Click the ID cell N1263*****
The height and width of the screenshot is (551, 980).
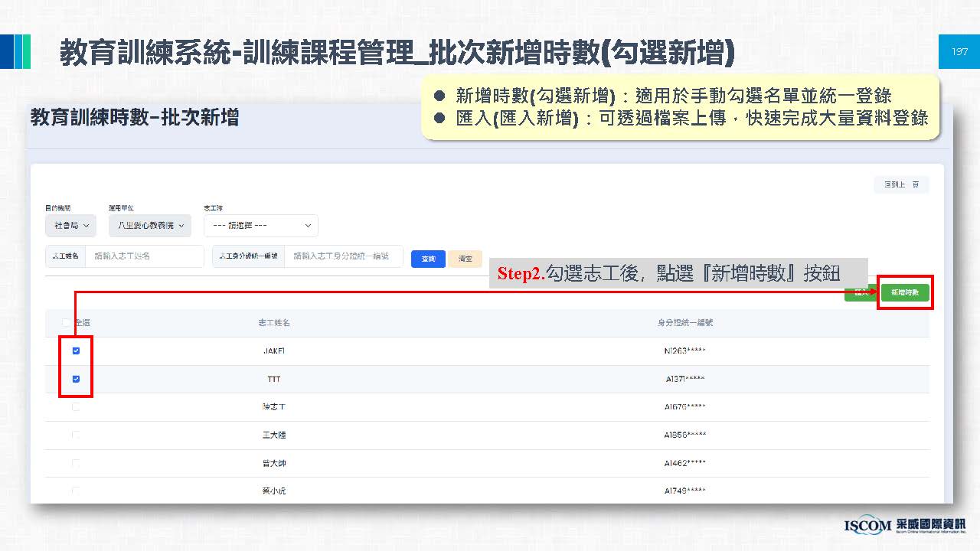point(684,351)
